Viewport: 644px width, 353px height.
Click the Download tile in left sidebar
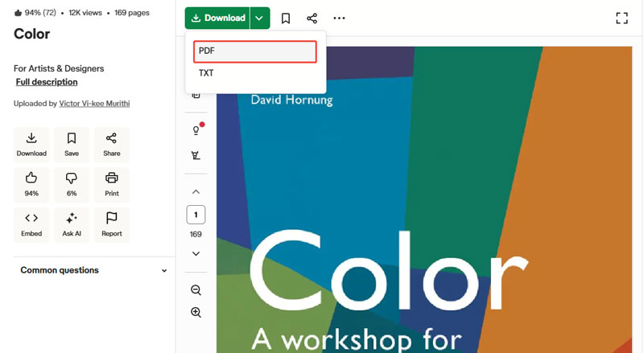click(x=31, y=145)
